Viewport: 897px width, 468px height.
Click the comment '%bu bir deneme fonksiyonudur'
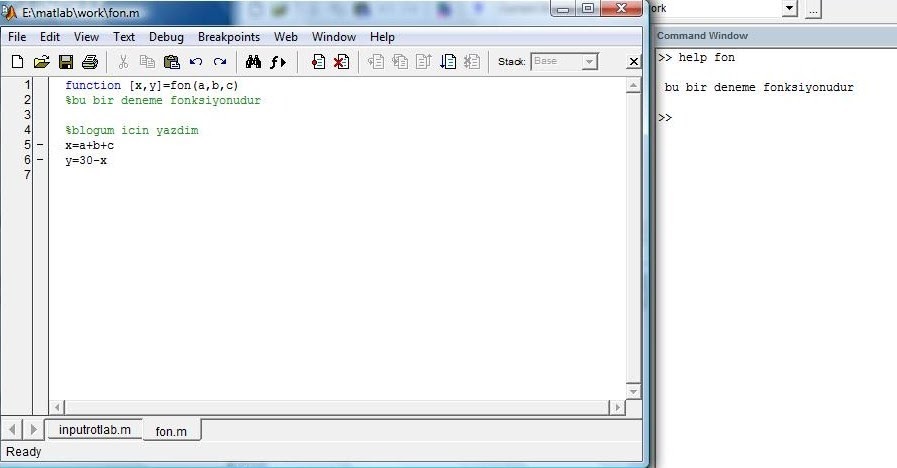163,100
